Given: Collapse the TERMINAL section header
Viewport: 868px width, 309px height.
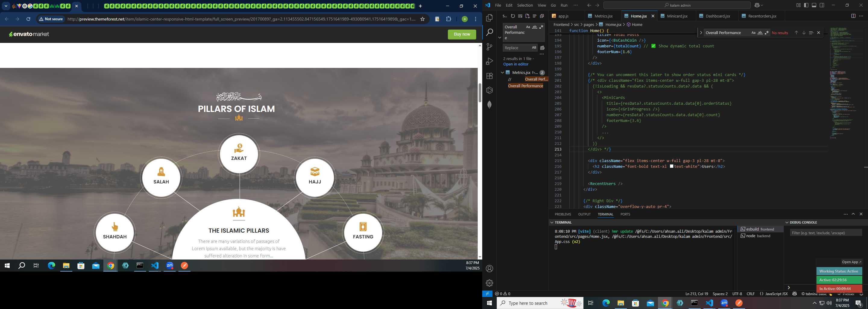Looking at the screenshot, I should coord(552,223).
